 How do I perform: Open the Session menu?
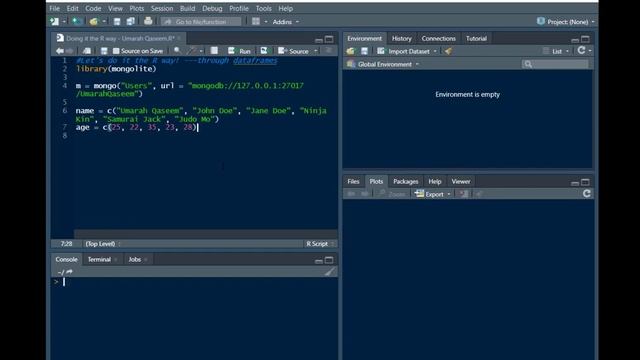[x=162, y=8]
